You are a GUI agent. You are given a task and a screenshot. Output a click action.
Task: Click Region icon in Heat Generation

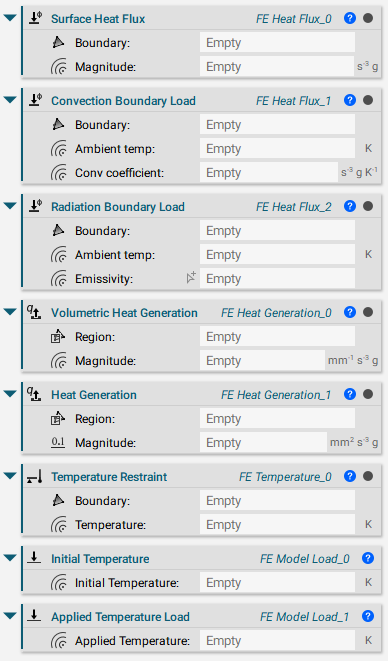tap(58, 418)
